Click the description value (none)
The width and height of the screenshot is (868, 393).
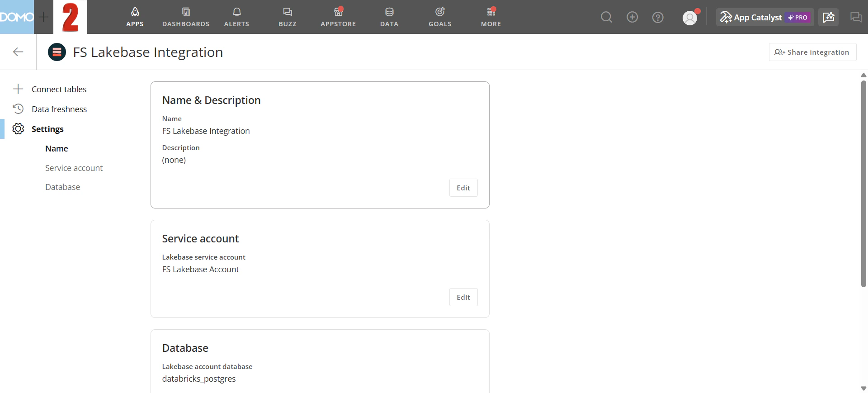(174, 160)
